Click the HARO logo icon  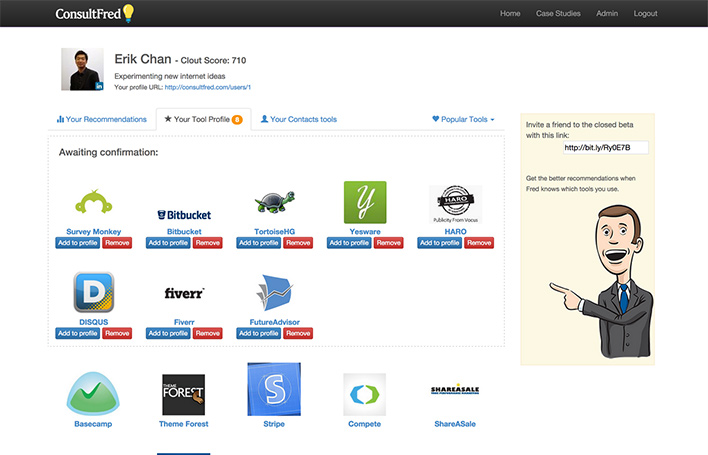coord(456,204)
